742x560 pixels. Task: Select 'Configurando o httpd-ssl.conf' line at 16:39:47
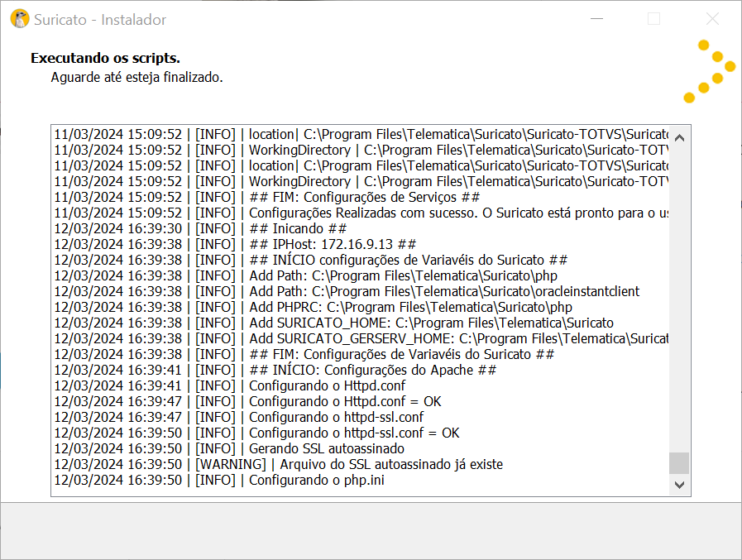point(238,417)
